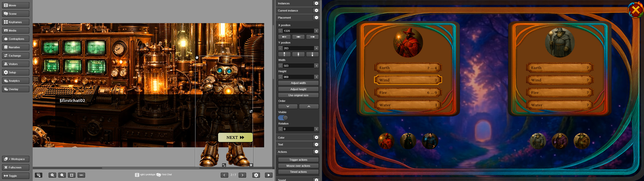This screenshot has width=644, height=181.
Task: Open the Contraptions menu item
Action: [16, 39]
